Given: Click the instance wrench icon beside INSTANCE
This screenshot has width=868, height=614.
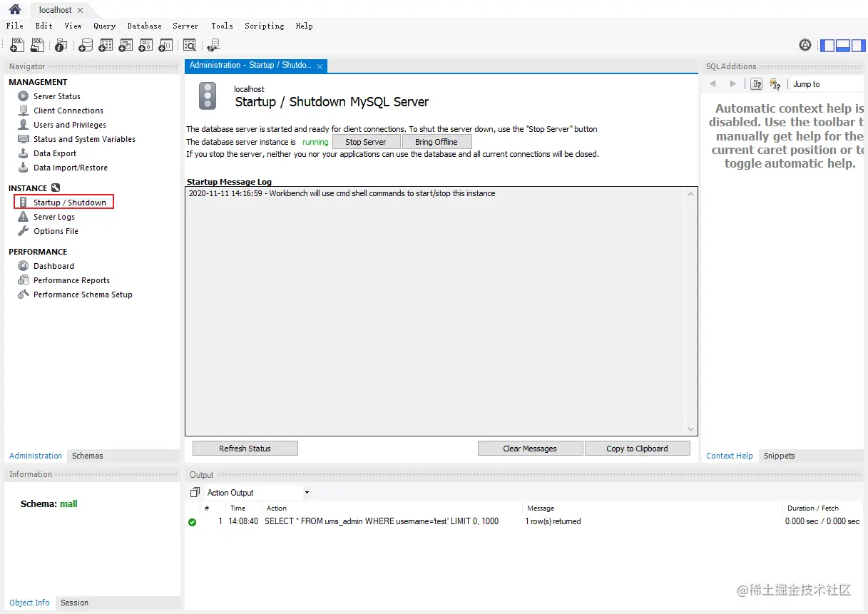Looking at the screenshot, I should [56, 188].
